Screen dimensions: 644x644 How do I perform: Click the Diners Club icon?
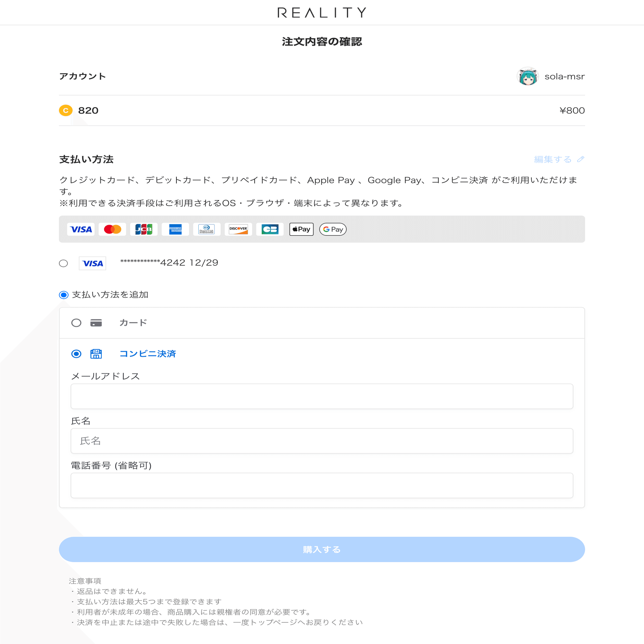tap(207, 229)
